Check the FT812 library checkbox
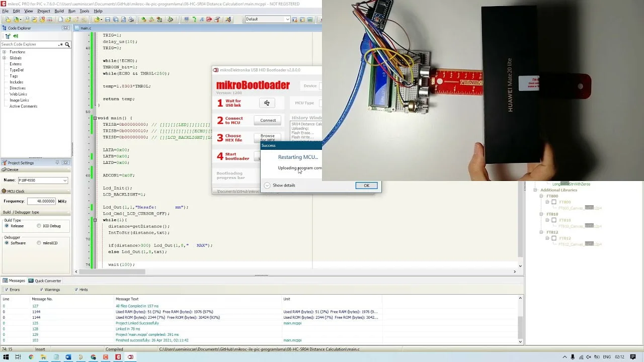 (x=554, y=238)
